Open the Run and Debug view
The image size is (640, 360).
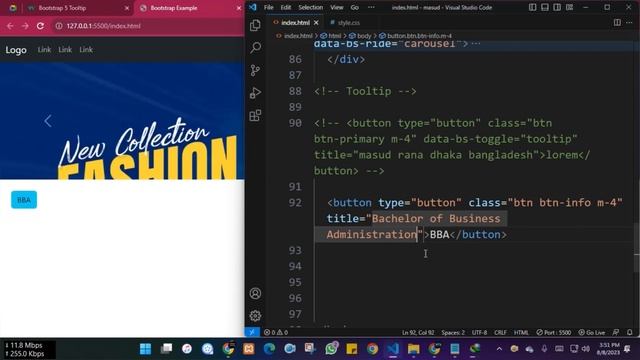click(x=256, y=93)
